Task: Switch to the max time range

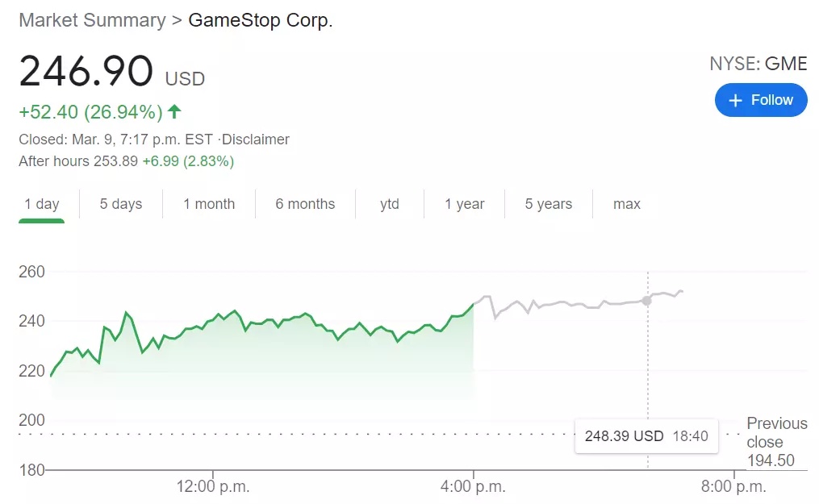Action: [627, 204]
